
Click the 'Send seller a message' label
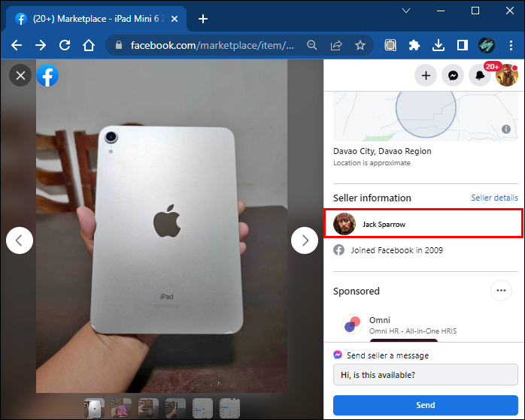click(387, 355)
